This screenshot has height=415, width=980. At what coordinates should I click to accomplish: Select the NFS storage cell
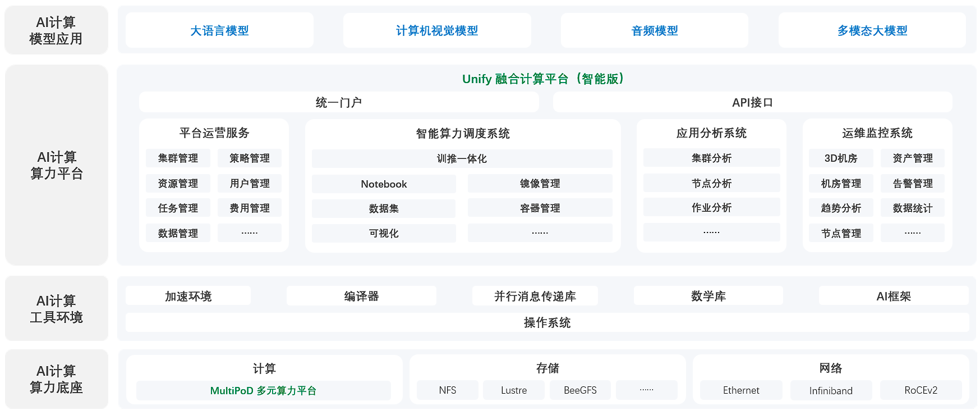point(448,390)
